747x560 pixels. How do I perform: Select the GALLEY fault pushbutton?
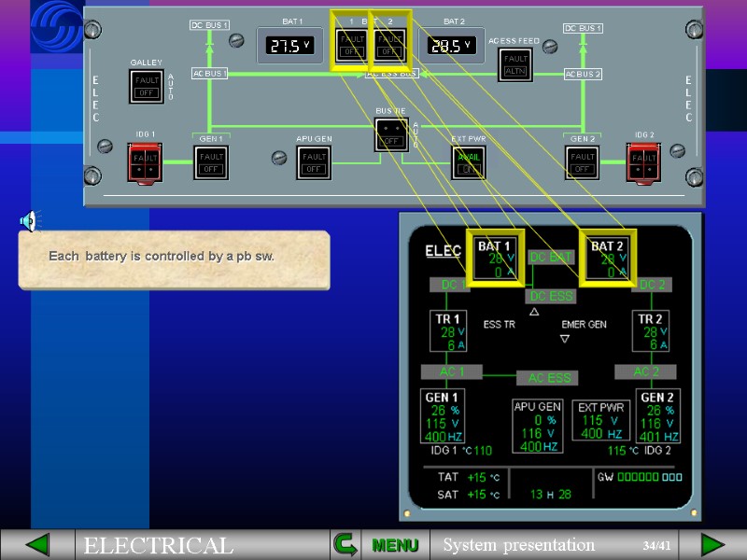pos(147,87)
